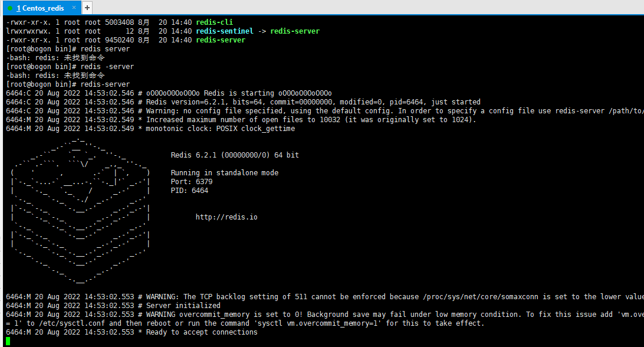This screenshot has width=644, height=347.
Task: Click the 'redis-cli' file name
Action: (x=215, y=22)
